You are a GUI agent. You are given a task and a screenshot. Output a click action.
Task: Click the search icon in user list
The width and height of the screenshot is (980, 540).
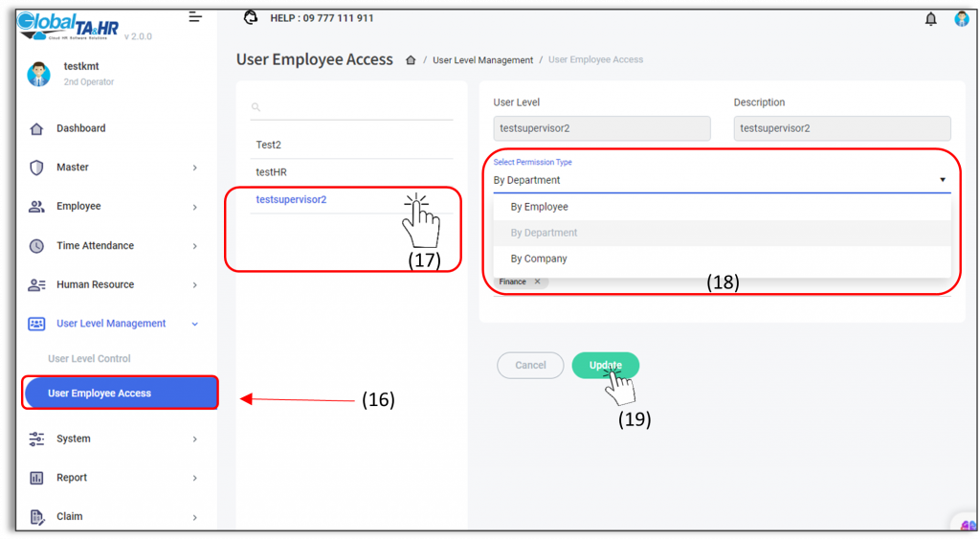(256, 107)
